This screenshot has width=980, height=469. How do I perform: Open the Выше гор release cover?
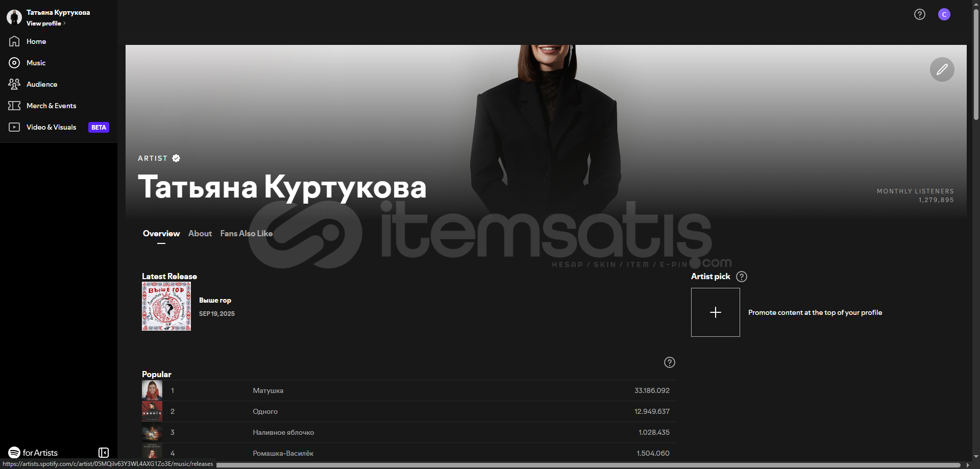point(166,306)
